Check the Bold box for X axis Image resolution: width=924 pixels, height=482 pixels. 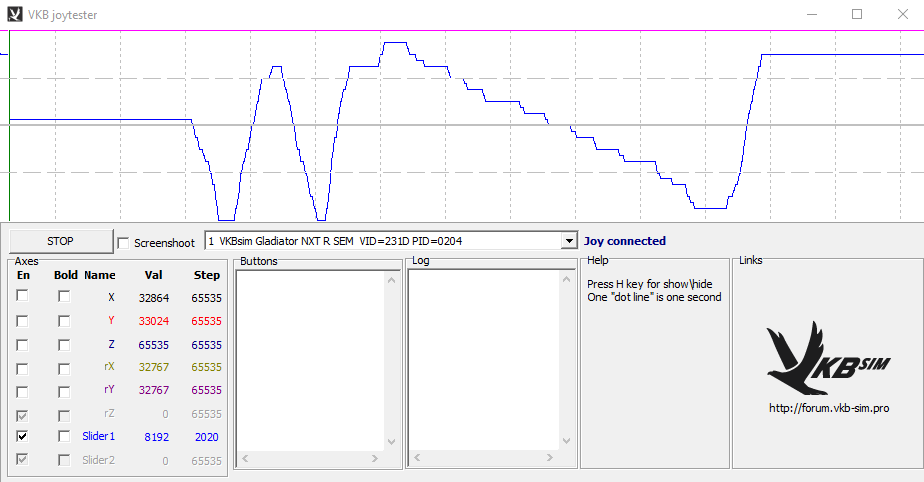64,297
